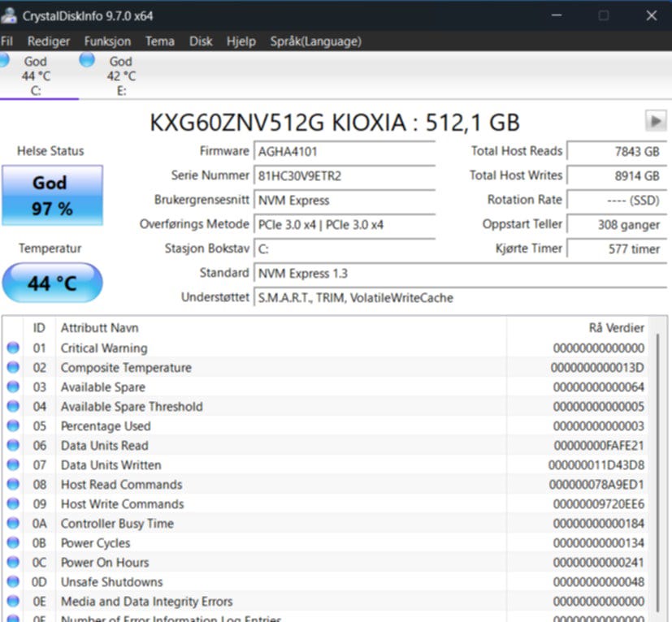This screenshot has height=622, width=672.
Task: Click status orb beside Available Spare row
Action: tap(13, 387)
